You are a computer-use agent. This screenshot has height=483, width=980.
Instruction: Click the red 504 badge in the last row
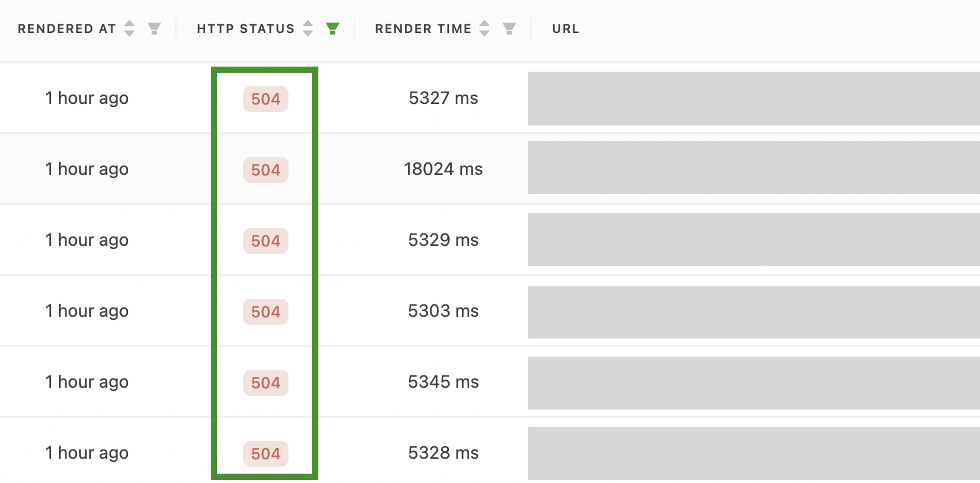pyautogui.click(x=265, y=454)
